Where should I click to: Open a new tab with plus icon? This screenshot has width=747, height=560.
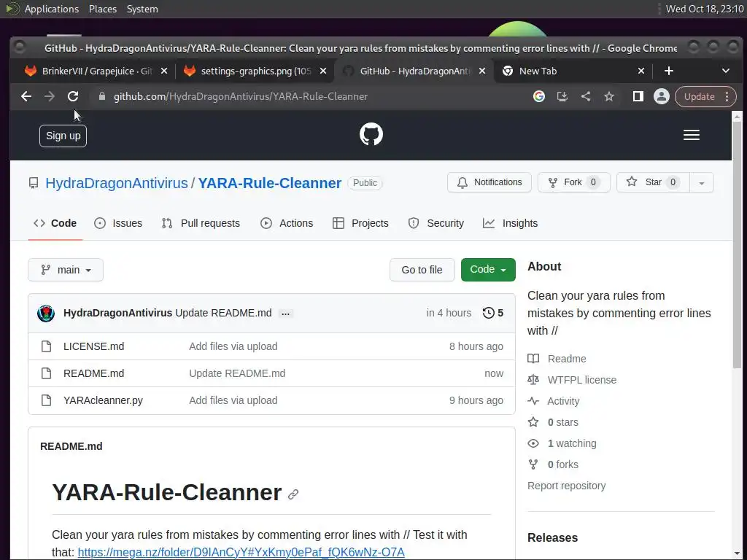tap(669, 71)
